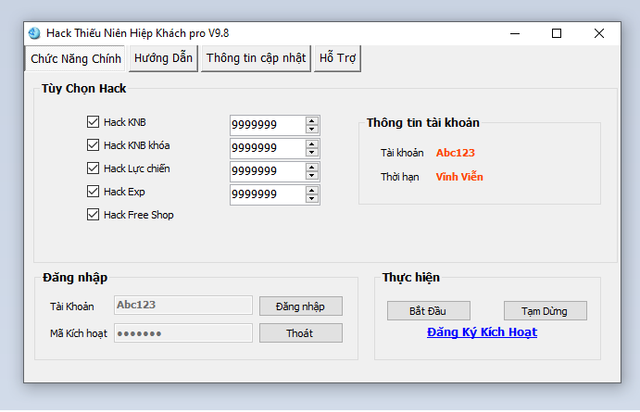
Task: Toggle the Hack Exp checkbox
Action: 93,191
